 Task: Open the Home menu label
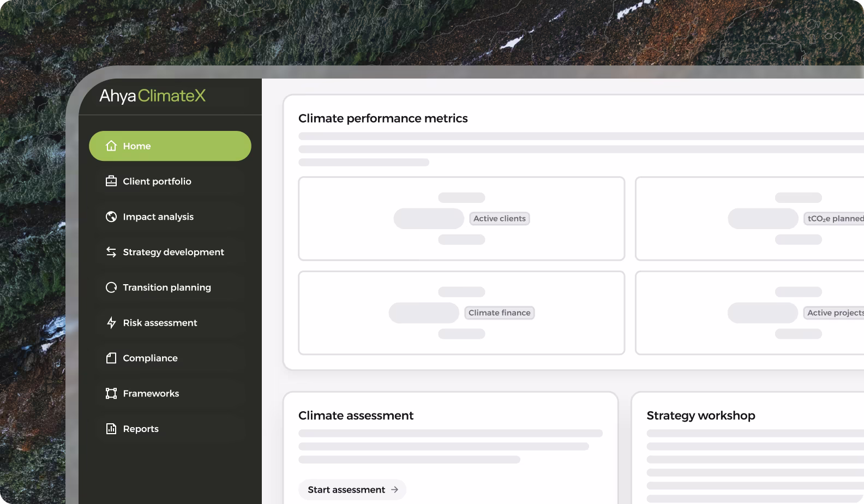[x=137, y=146]
